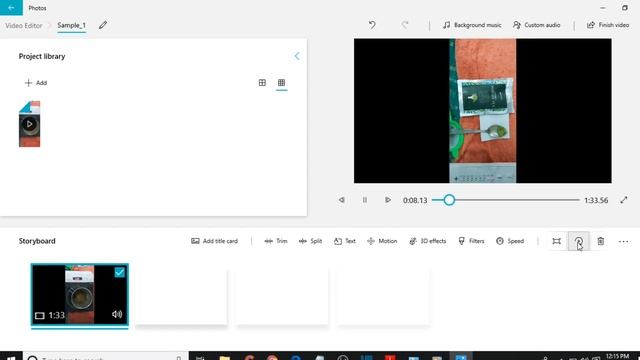Click the taskbar clock
The image size is (640, 360).
(617, 357)
